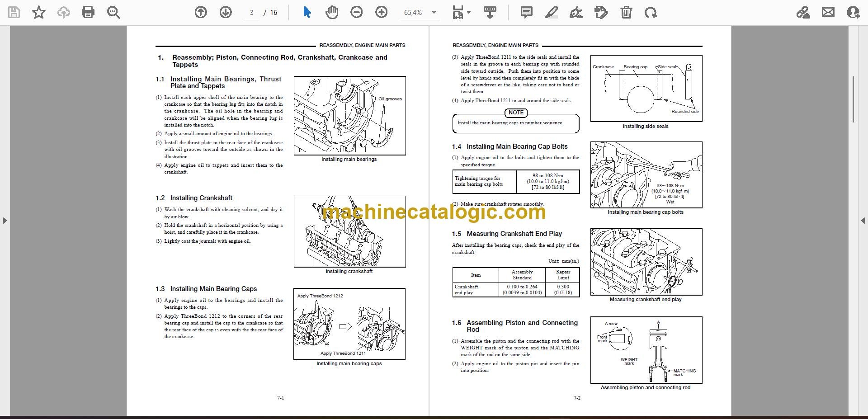Click the 'Assembling piston and connecting rod' diagram
This screenshot has height=419, width=868.
pyautogui.click(x=646, y=350)
